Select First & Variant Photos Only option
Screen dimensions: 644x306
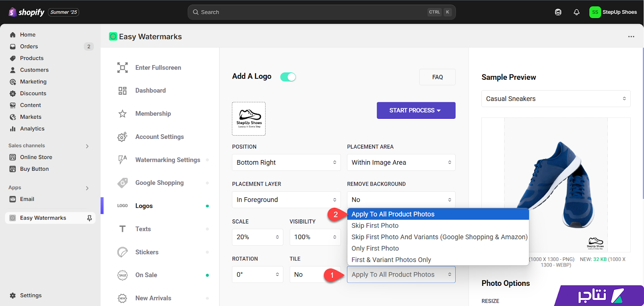point(438,260)
